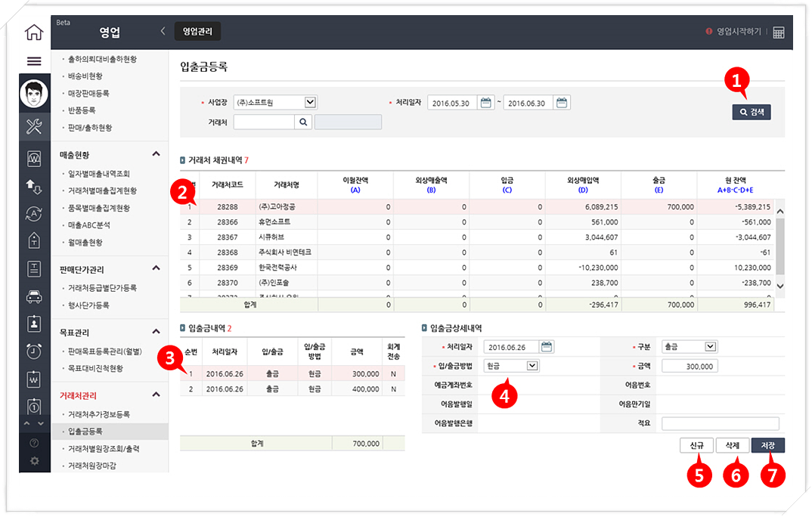Click the 저장 button
The height and width of the screenshot is (520, 812).
click(x=768, y=445)
